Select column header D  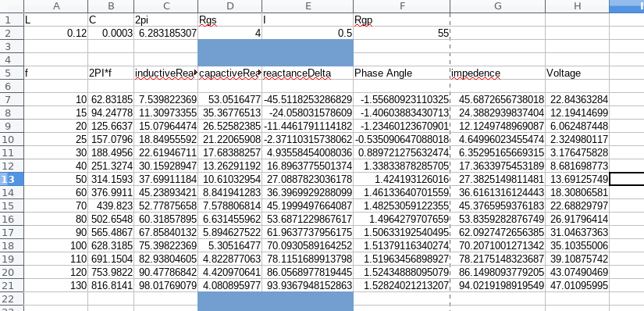(x=230, y=6)
